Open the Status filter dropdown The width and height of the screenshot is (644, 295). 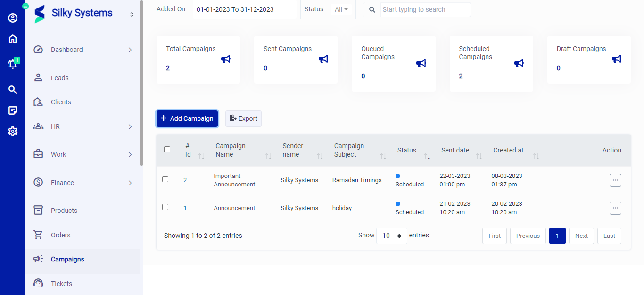pyautogui.click(x=341, y=9)
